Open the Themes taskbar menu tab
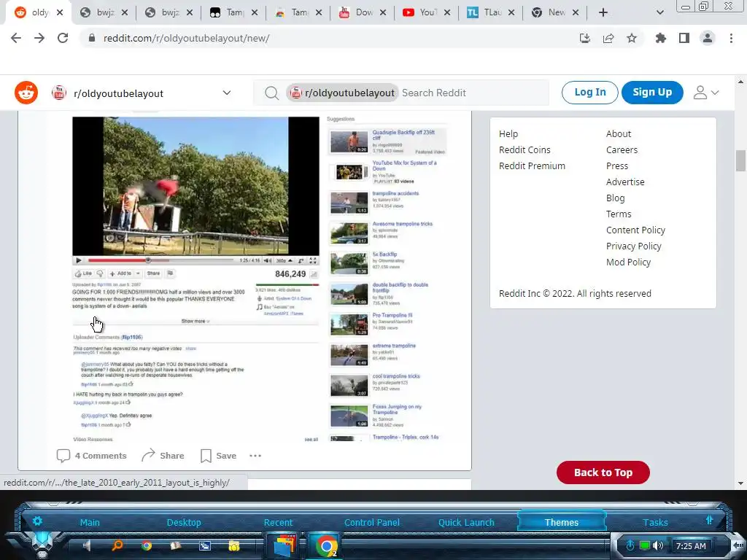747x560 pixels. (x=562, y=522)
